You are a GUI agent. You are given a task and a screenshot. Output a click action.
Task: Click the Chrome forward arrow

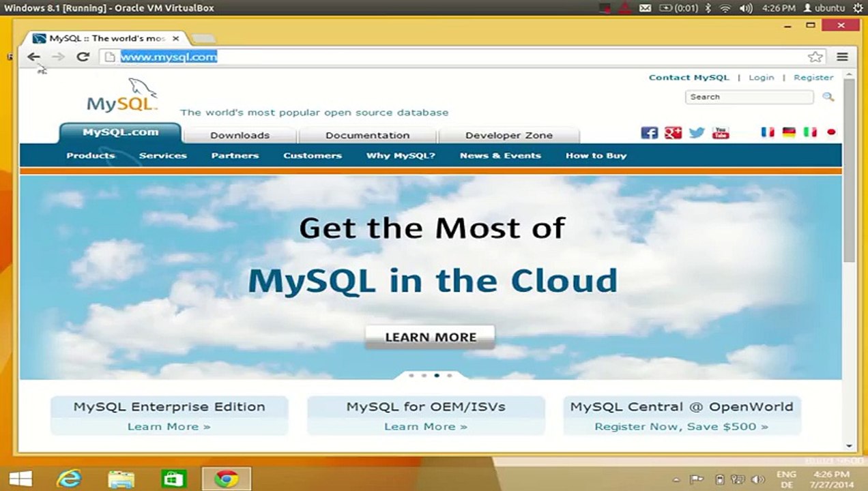58,57
